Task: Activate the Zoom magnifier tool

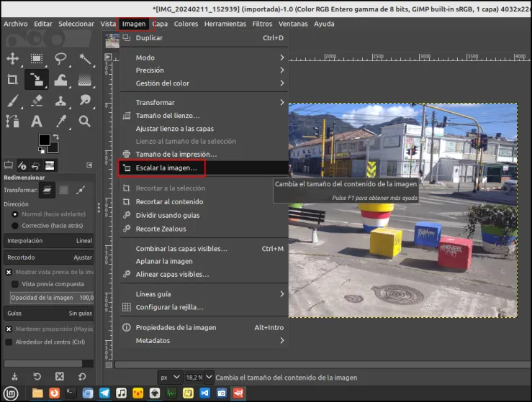Action: [x=85, y=122]
